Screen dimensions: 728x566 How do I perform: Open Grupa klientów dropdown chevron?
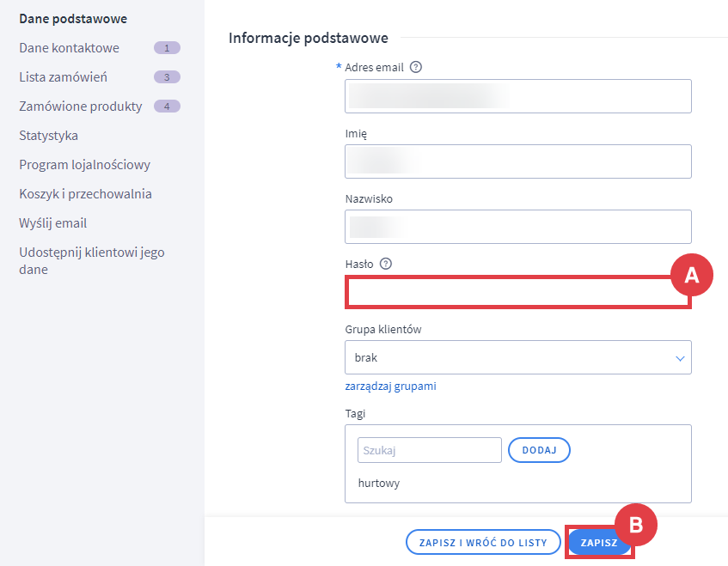(x=680, y=357)
